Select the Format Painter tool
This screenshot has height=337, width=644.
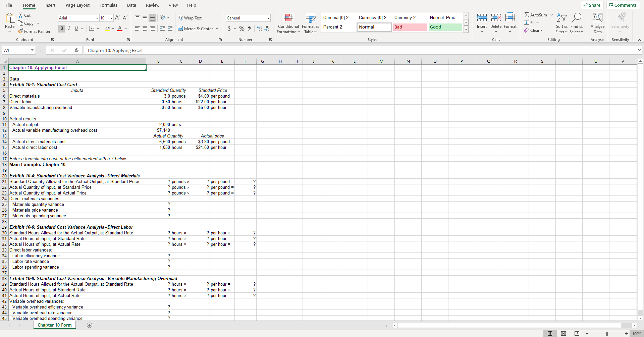34,31
